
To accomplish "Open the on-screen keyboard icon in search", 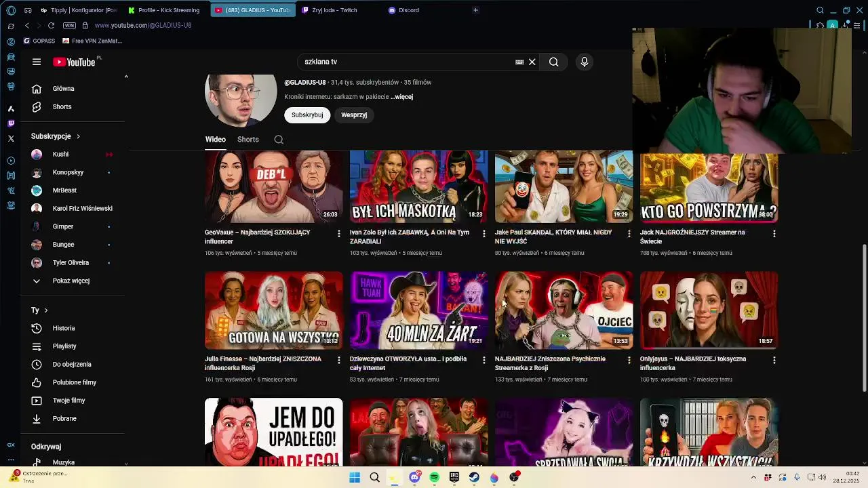I will coord(519,62).
